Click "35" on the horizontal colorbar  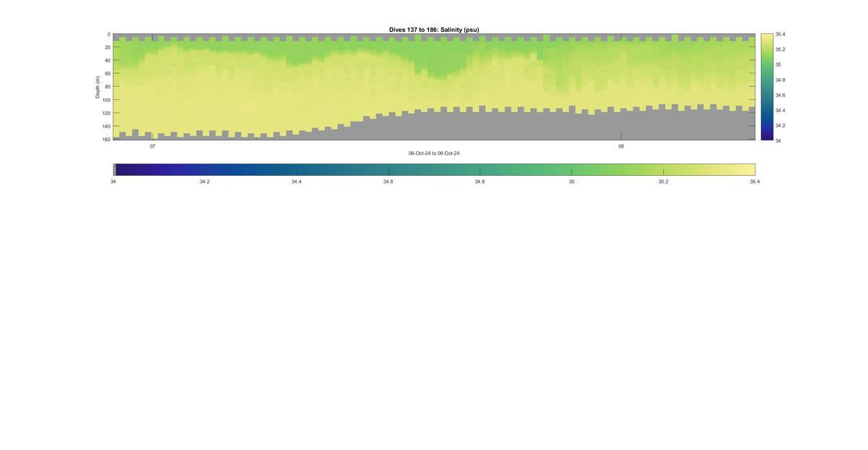pos(571,182)
